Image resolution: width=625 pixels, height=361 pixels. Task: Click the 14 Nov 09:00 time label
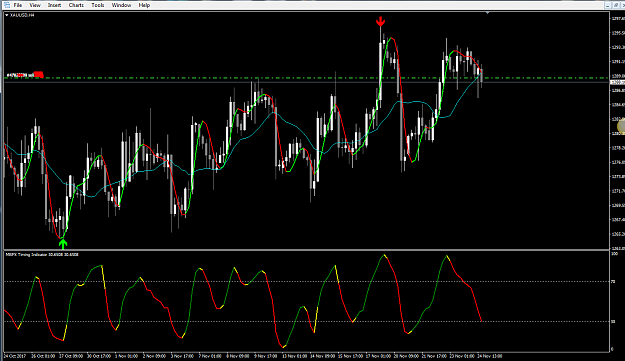[322, 356]
